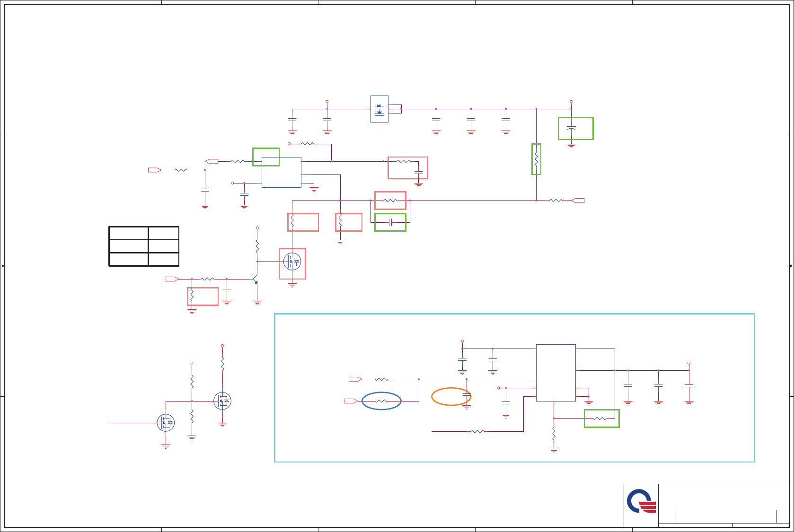Select the horizontal capacitor inside the green box
This screenshot has height=532, width=794.
pyautogui.click(x=390, y=222)
